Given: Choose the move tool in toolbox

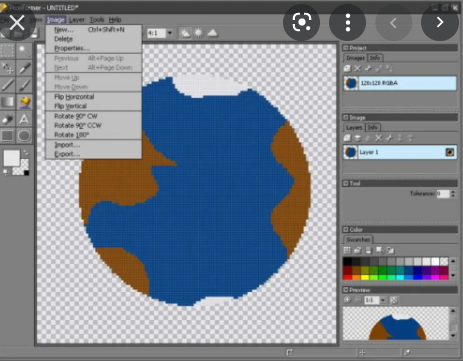Looking at the screenshot, I should click(7, 68).
